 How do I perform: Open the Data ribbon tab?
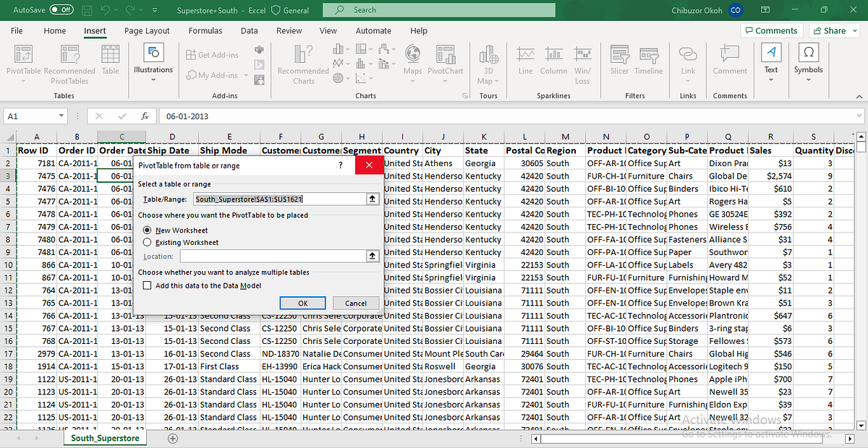249,30
